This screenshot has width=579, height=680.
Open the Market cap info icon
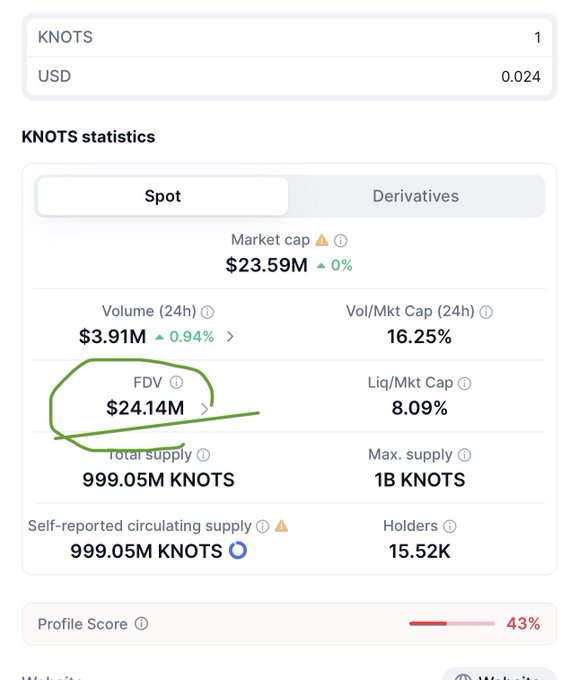tap(341, 240)
